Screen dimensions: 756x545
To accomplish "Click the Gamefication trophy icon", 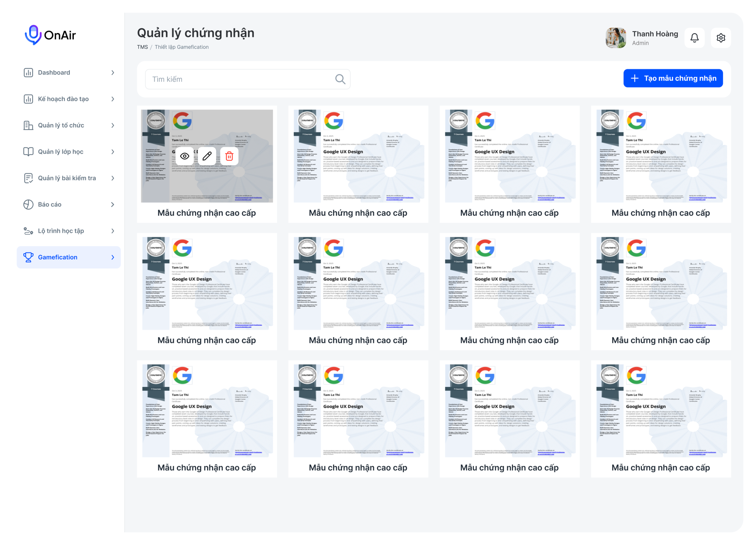I will (x=28, y=257).
